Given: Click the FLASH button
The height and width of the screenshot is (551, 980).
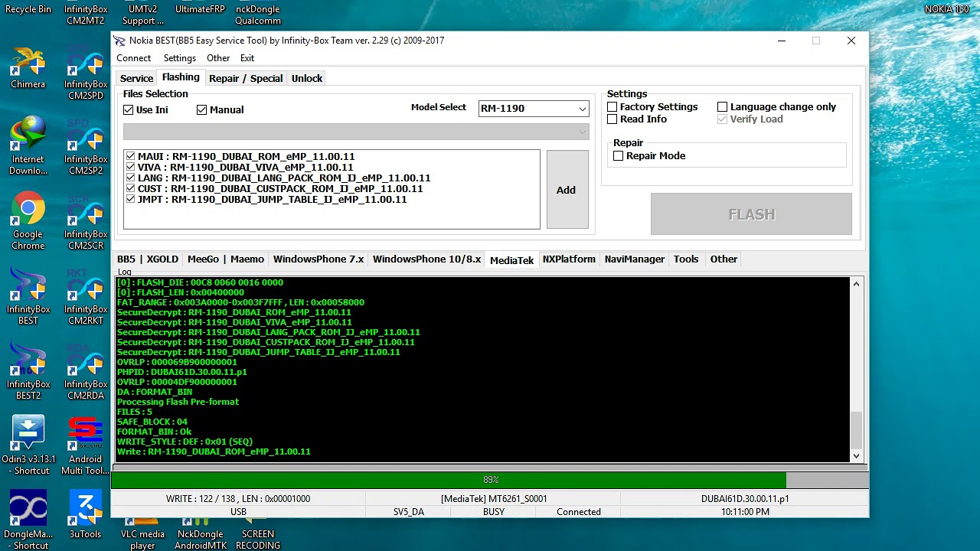Looking at the screenshot, I should (x=751, y=214).
